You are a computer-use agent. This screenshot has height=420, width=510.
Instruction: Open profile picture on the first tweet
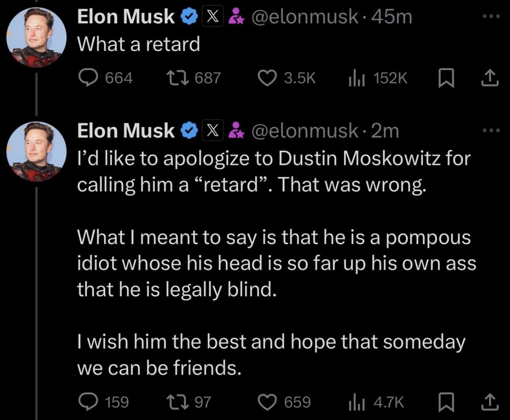(x=36, y=37)
